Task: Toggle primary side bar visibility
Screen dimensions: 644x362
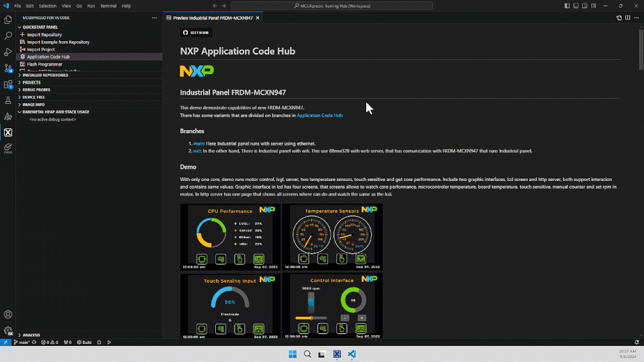Action: point(567,6)
